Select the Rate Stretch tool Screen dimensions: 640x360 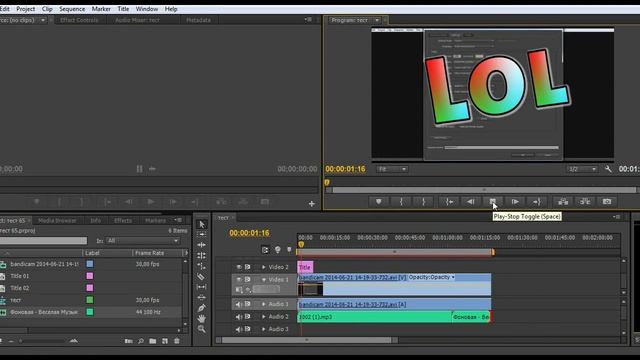(201, 266)
